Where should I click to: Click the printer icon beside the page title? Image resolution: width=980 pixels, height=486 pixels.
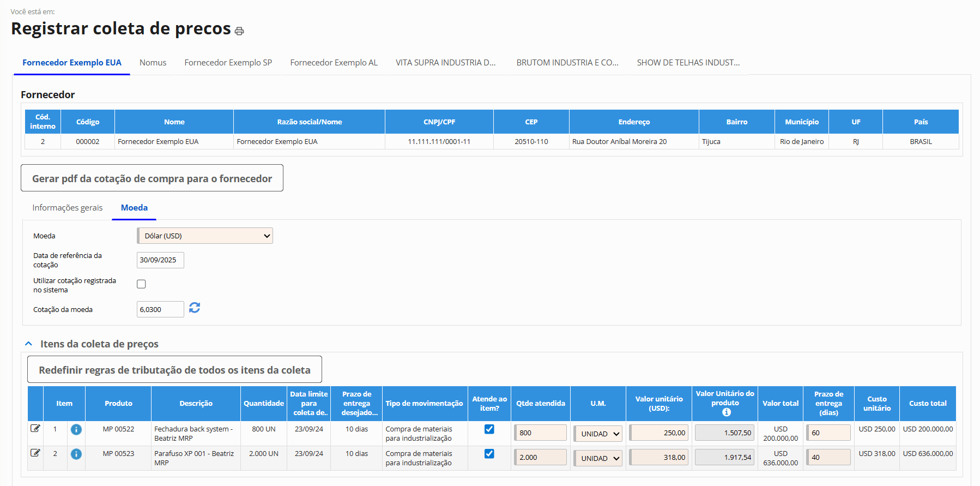[239, 31]
